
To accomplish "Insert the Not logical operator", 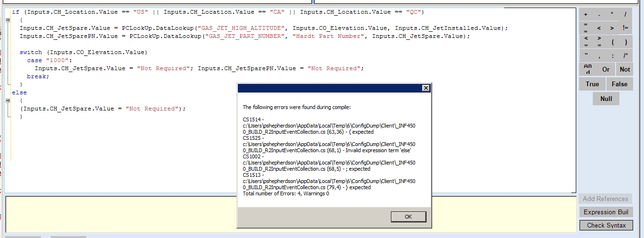I will coord(625,69).
